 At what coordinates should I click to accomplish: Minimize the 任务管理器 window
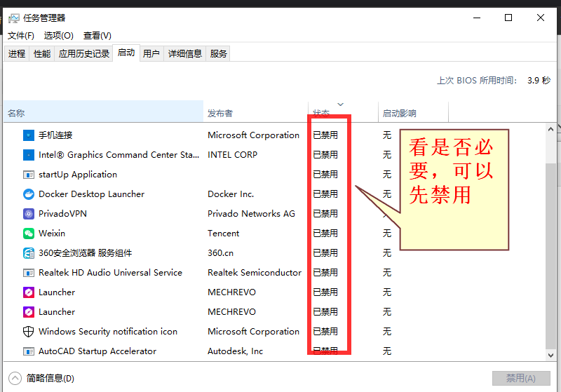tap(477, 18)
